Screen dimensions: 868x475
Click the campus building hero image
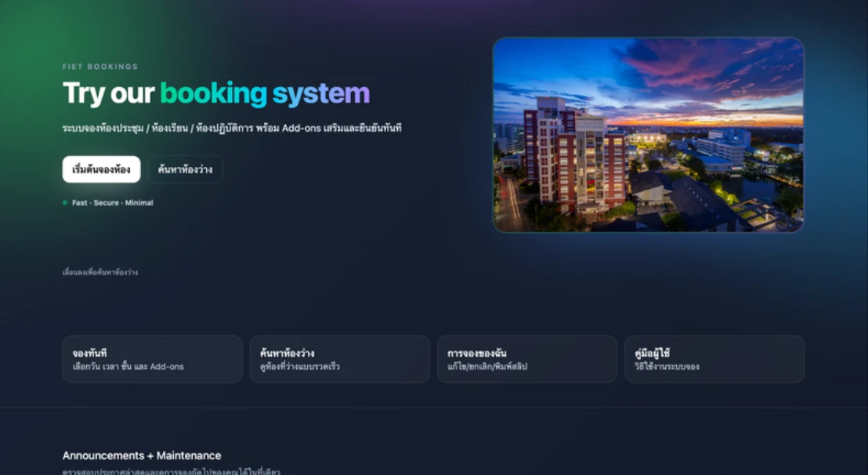(648, 135)
